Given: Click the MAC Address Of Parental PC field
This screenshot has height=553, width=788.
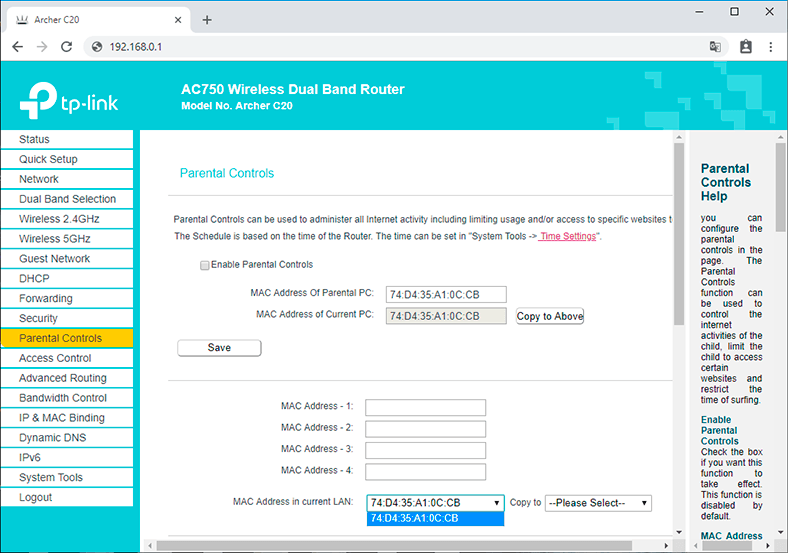Looking at the screenshot, I should pyautogui.click(x=446, y=295).
